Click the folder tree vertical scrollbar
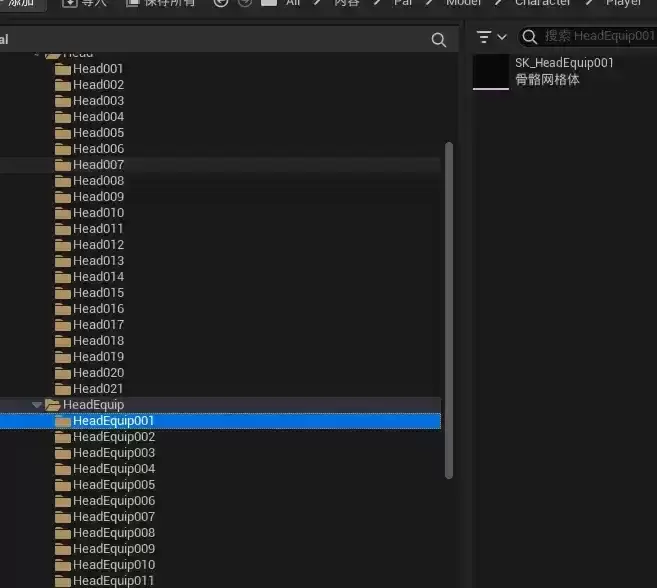This screenshot has width=657, height=588. [x=449, y=300]
